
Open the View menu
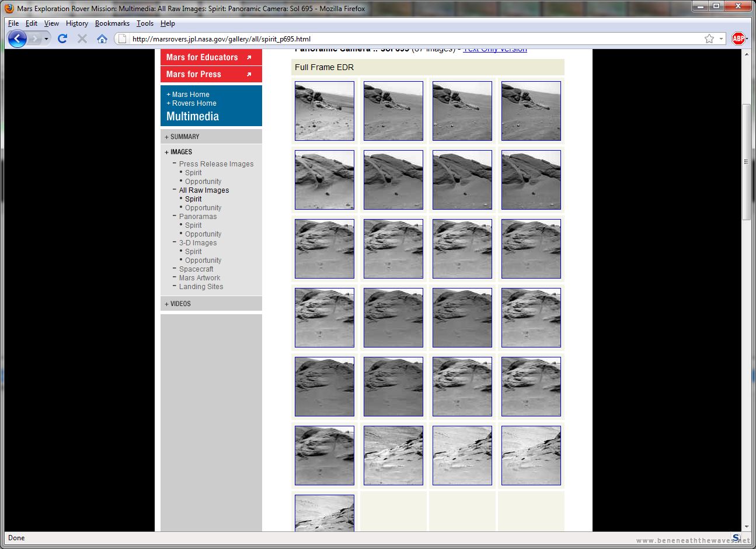pos(51,23)
